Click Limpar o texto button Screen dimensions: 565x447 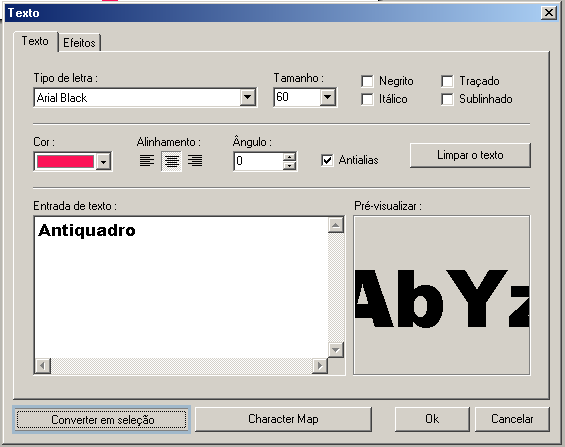point(470,155)
